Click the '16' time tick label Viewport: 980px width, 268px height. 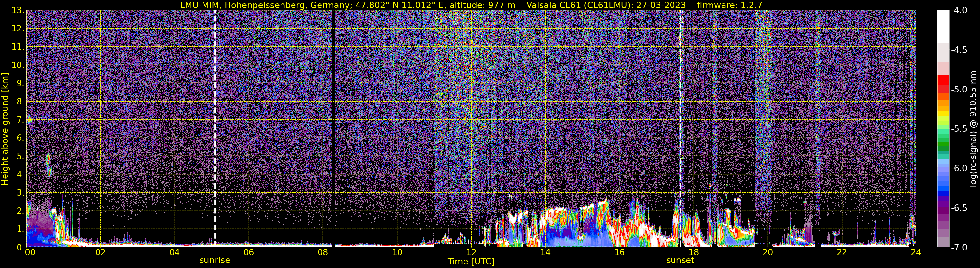(619, 252)
